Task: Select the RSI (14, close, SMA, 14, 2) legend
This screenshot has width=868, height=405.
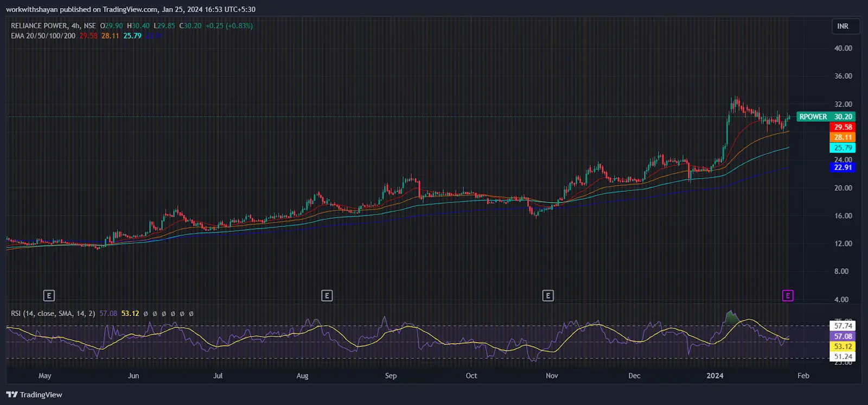Action: tap(53, 313)
